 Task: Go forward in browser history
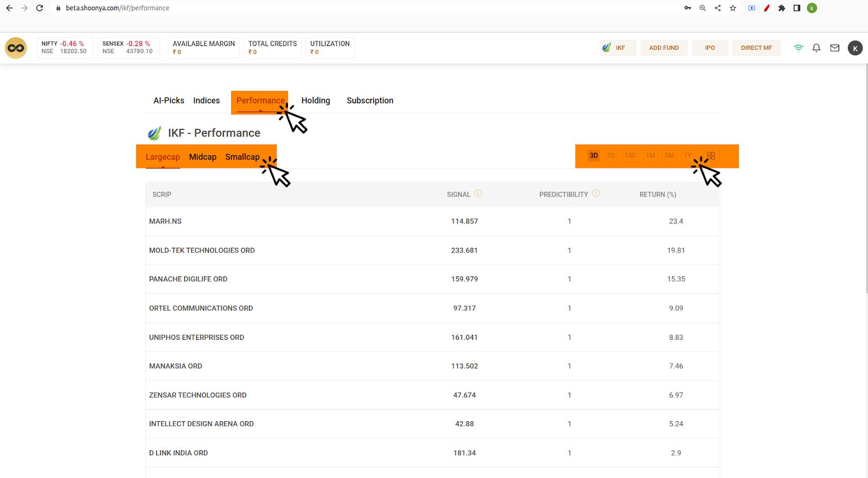[24, 8]
